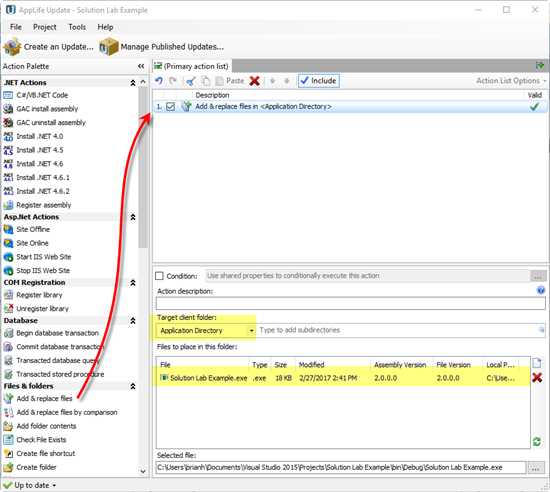This screenshot has height=492, width=550.
Task: Click Solution Lab Example.exe file row
Action: (343, 378)
